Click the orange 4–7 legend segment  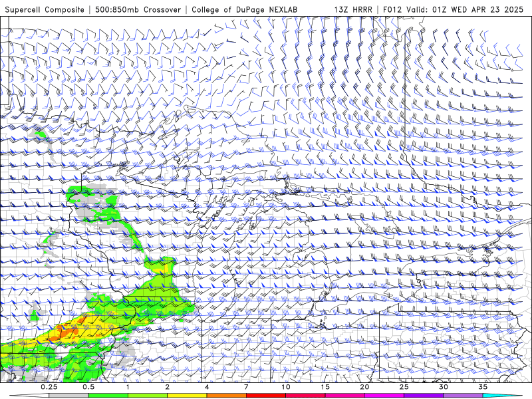coord(226,396)
